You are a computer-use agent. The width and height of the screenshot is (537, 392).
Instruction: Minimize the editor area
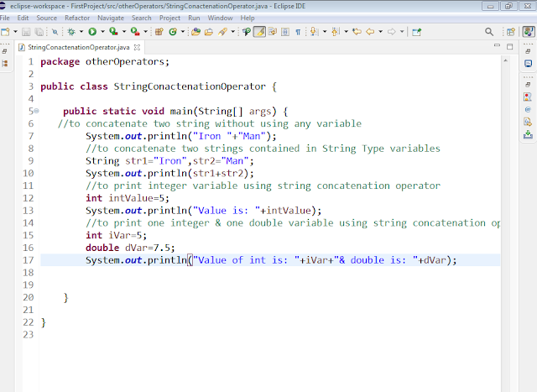pos(497,45)
